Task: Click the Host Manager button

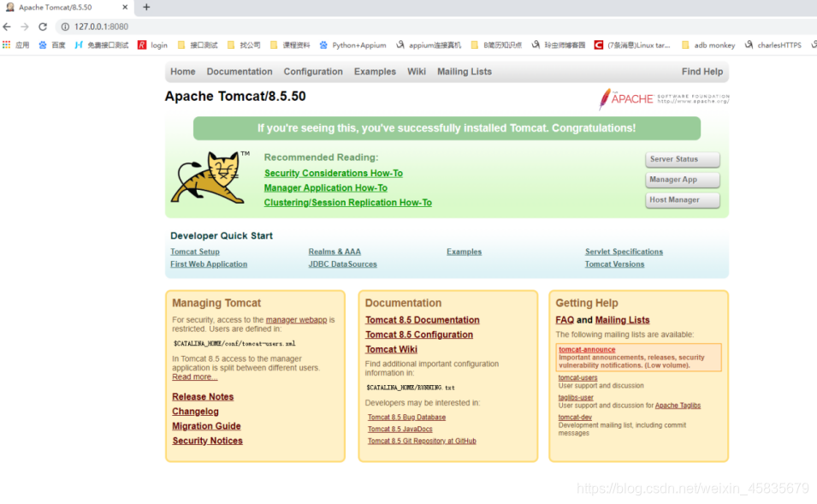Action: (x=683, y=200)
